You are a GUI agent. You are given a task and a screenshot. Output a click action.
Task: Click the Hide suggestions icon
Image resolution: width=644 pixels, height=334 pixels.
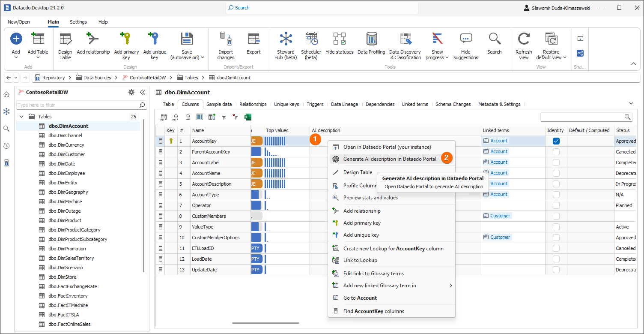[x=466, y=39]
